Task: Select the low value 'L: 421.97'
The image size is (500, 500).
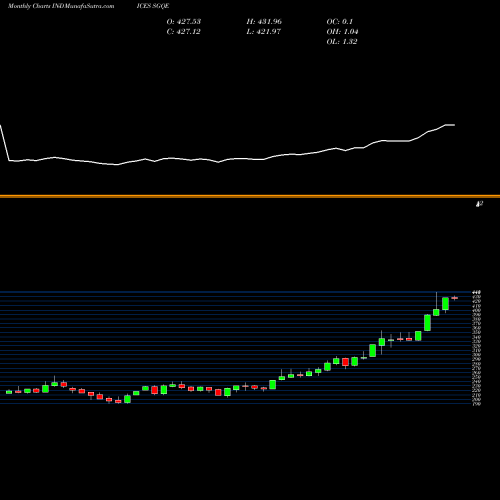Action: 264,32
